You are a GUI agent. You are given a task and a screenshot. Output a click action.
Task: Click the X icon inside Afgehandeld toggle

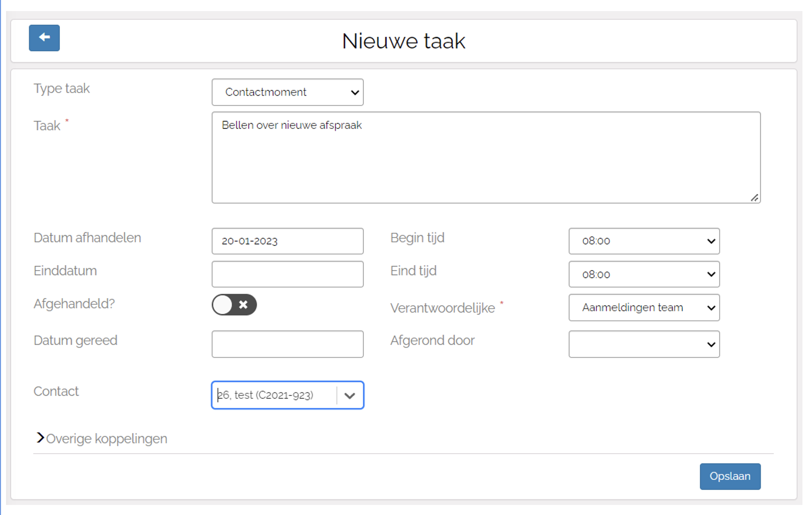[243, 305]
